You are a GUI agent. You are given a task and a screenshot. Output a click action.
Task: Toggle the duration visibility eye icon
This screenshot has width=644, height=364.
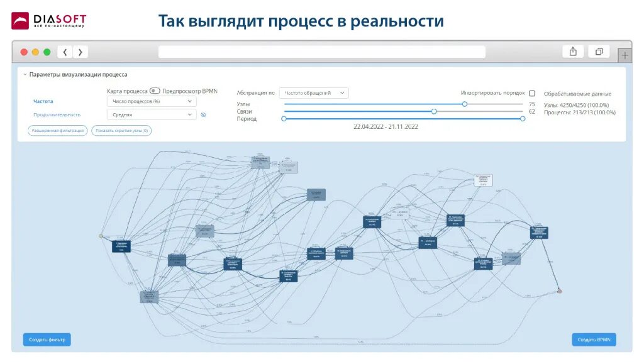203,115
